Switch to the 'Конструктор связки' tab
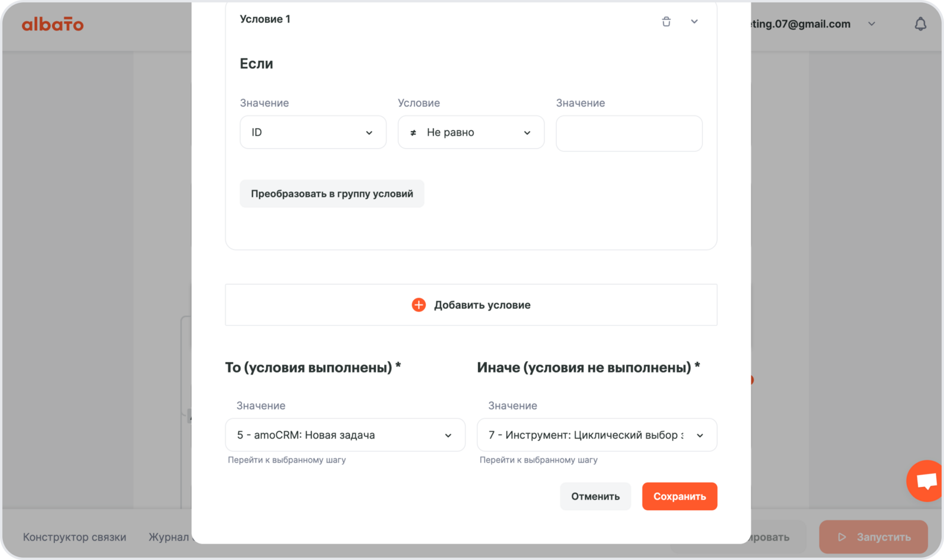Image resolution: width=944 pixels, height=560 pixels. [x=74, y=537]
